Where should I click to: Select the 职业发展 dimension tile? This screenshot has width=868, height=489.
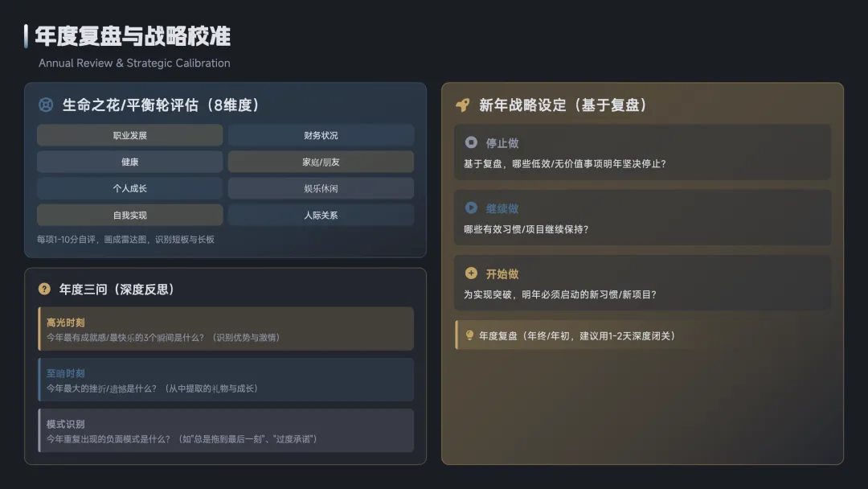(130, 135)
